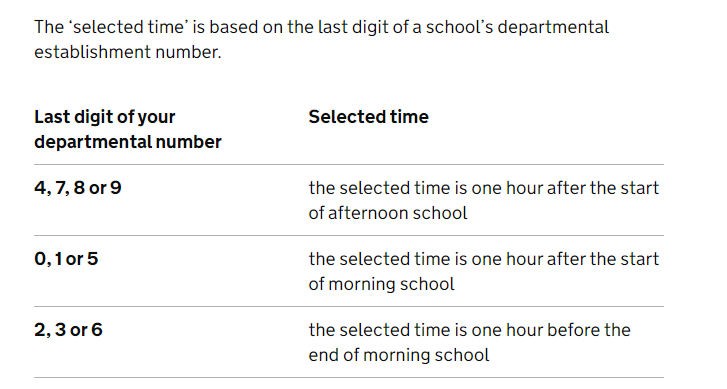Click the text 'of afternoon school'
Viewport: 727px width, 389px height.
coord(388,213)
